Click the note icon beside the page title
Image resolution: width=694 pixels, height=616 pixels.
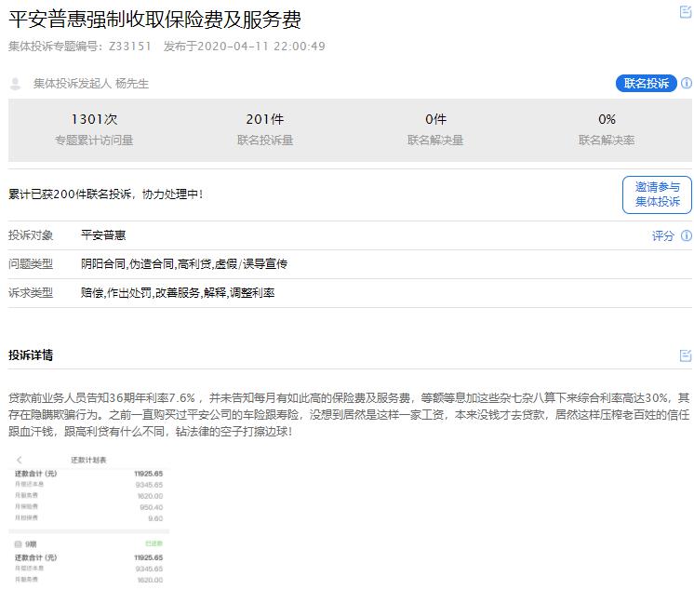point(685,12)
